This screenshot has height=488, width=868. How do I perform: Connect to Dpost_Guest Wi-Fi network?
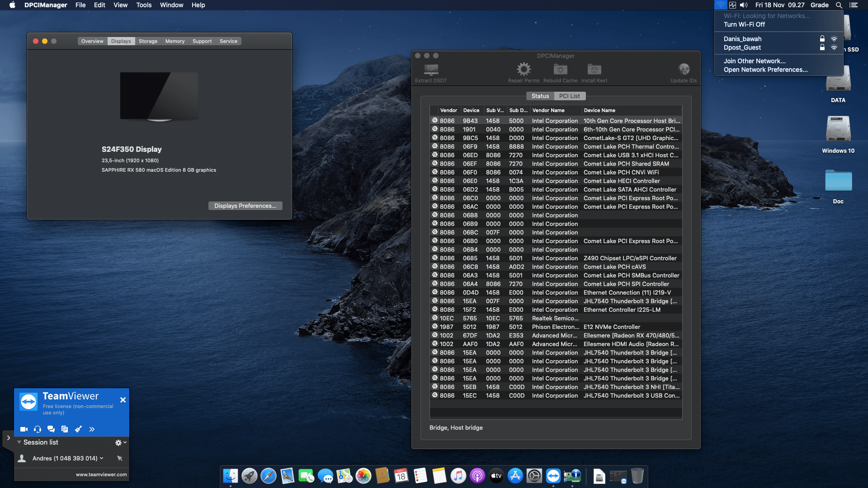click(779, 47)
